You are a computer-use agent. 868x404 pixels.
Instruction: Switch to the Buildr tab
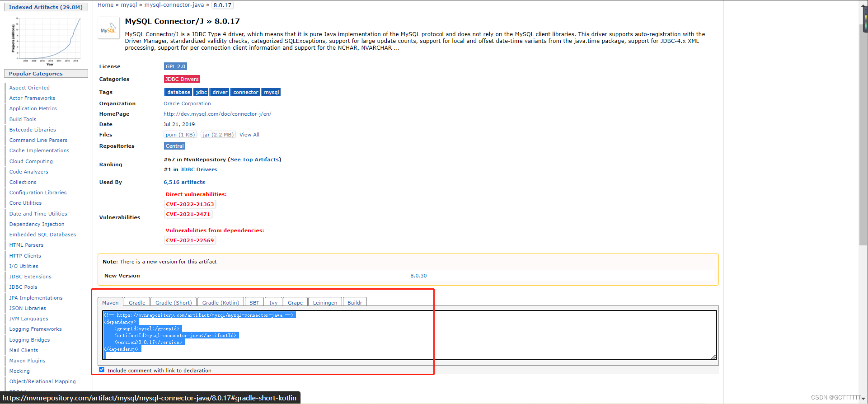tap(355, 302)
